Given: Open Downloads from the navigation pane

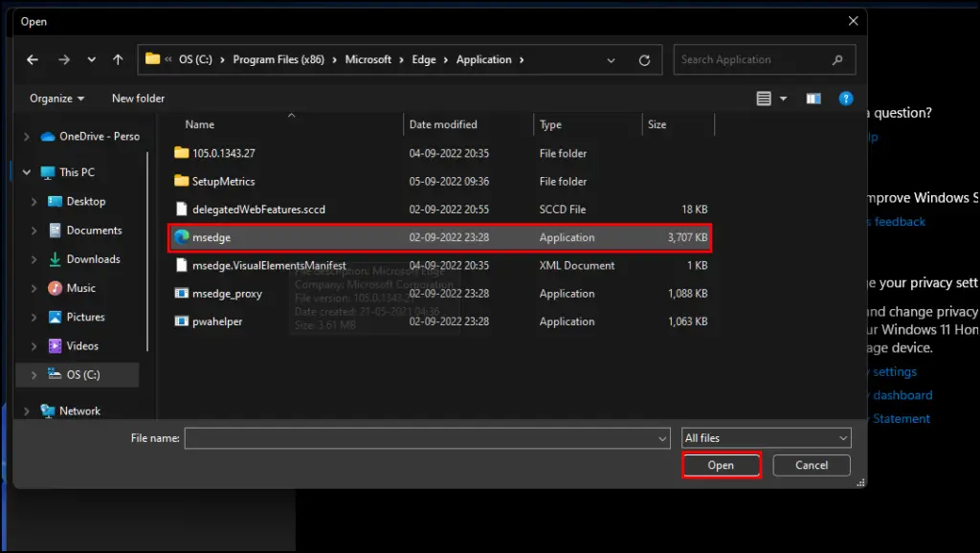Looking at the screenshot, I should (84, 259).
